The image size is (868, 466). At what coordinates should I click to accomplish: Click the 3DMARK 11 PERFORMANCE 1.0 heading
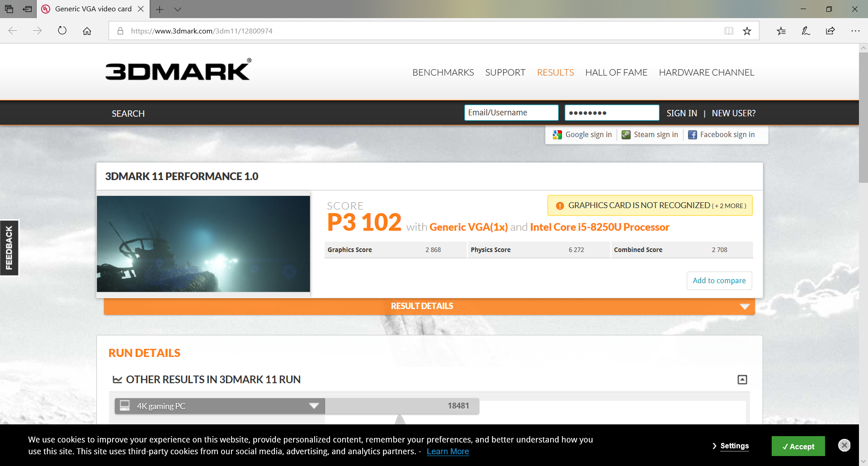182,176
